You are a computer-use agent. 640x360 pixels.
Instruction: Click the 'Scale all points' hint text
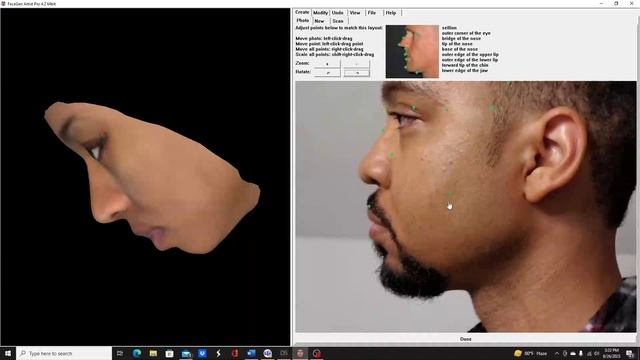click(335, 54)
